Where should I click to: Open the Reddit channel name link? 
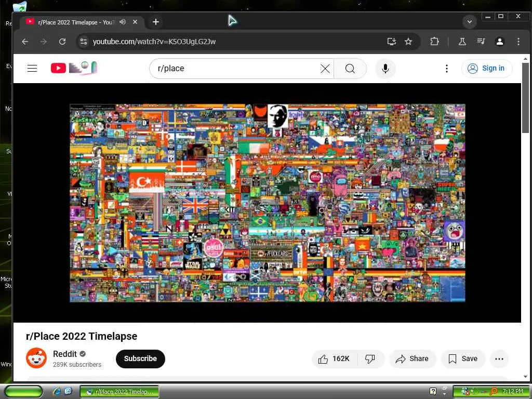coord(65,354)
